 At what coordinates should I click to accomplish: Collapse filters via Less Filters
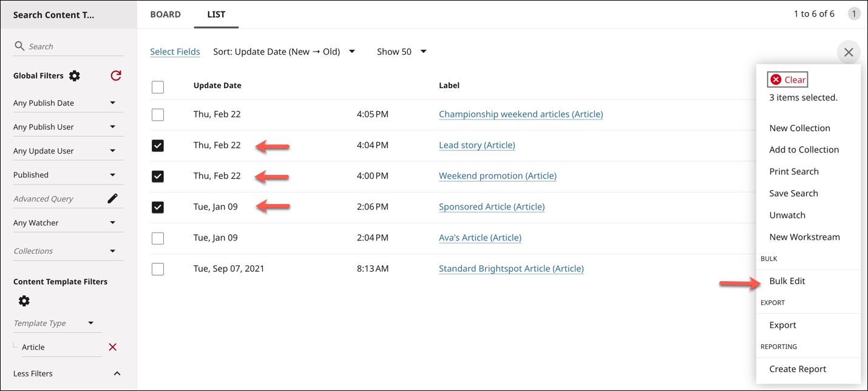coord(68,373)
